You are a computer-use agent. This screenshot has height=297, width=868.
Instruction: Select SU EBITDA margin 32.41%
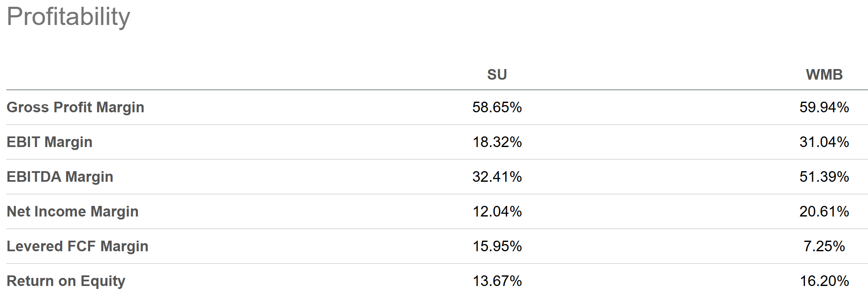[x=497, y=177]
